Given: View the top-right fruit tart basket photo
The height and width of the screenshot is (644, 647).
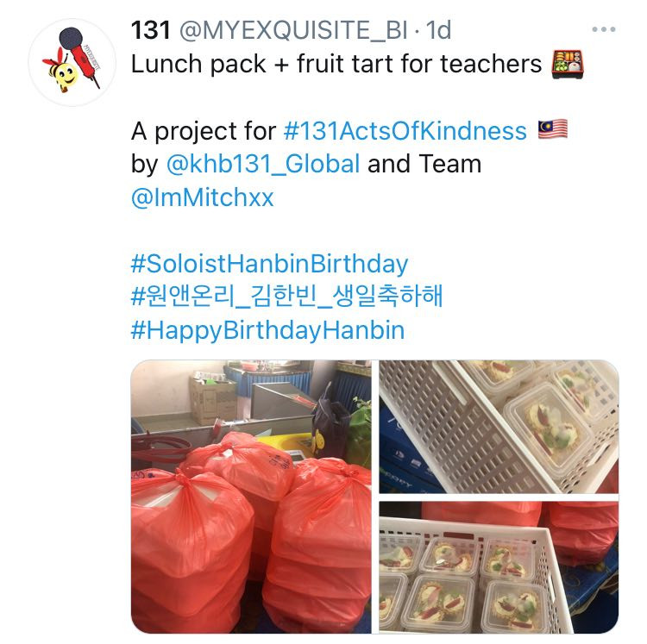Looking at the screenshot, I should [x=499, y=426].
